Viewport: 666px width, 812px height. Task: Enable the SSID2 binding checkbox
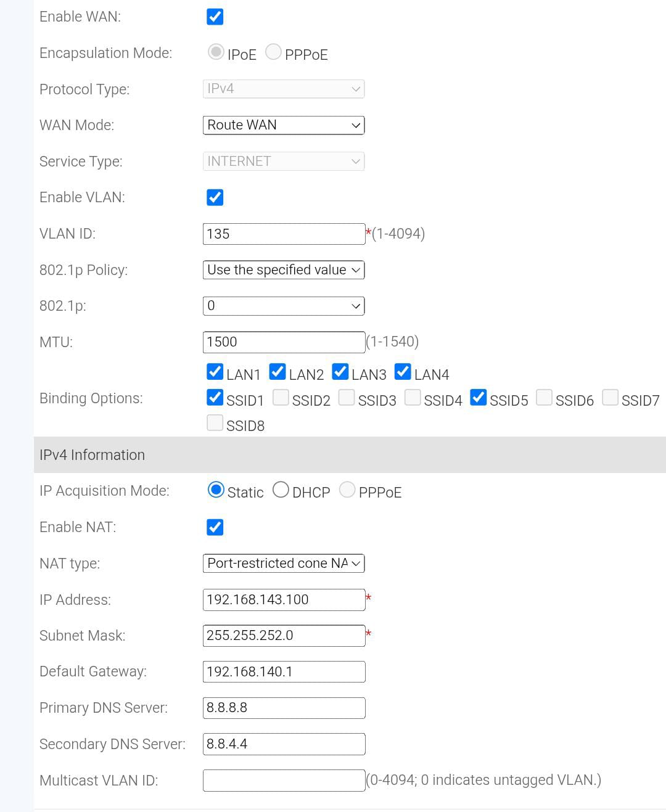click(281, 397)
